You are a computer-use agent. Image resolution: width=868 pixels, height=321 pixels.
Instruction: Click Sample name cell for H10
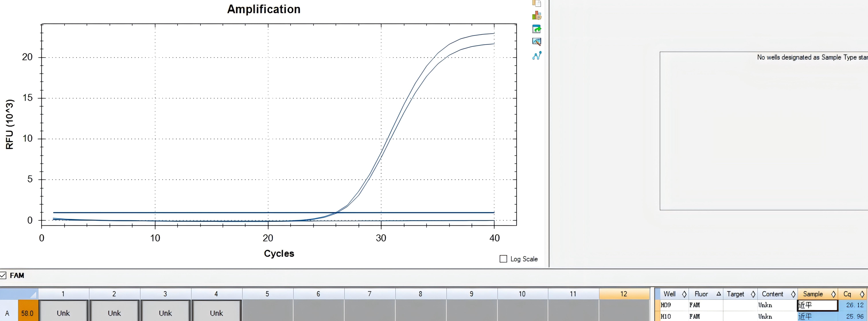point(818,316)
